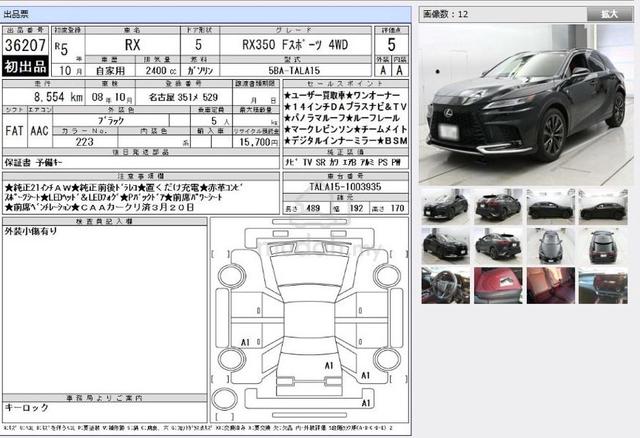Select the first thumbnail in the second row
Image resolution: width=640 pixels, height=438 pixels.
click(445, 246)
